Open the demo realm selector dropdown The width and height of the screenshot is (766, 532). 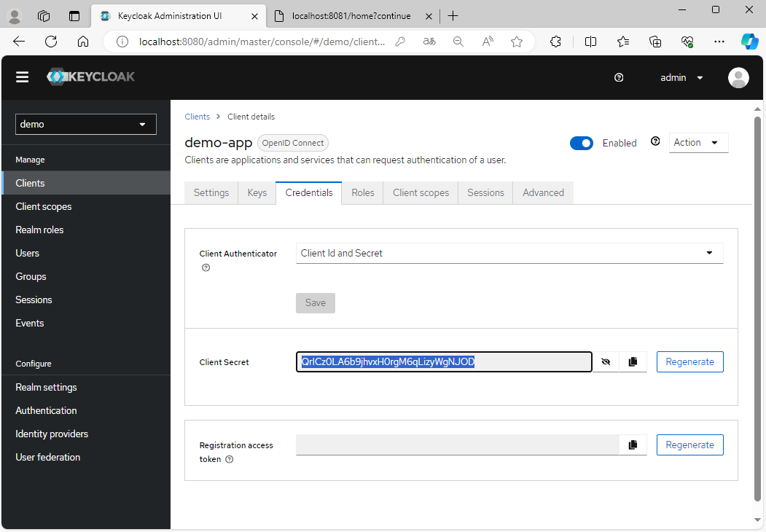click(x=85, y=124)
